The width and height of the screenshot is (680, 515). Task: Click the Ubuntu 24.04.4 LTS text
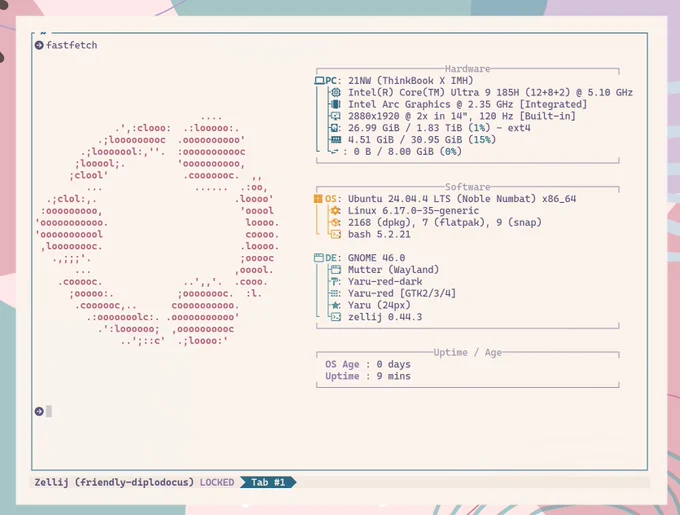[x=462, y=199]
